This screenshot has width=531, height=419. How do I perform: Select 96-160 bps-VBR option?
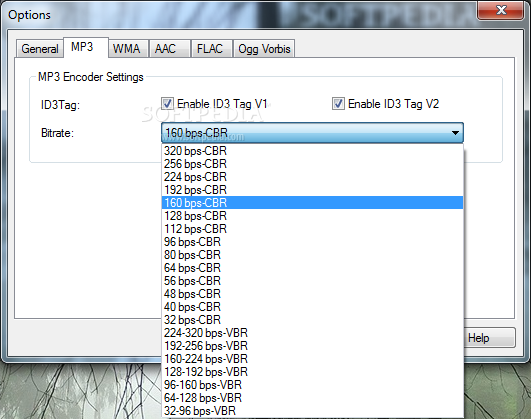point(312,384)
